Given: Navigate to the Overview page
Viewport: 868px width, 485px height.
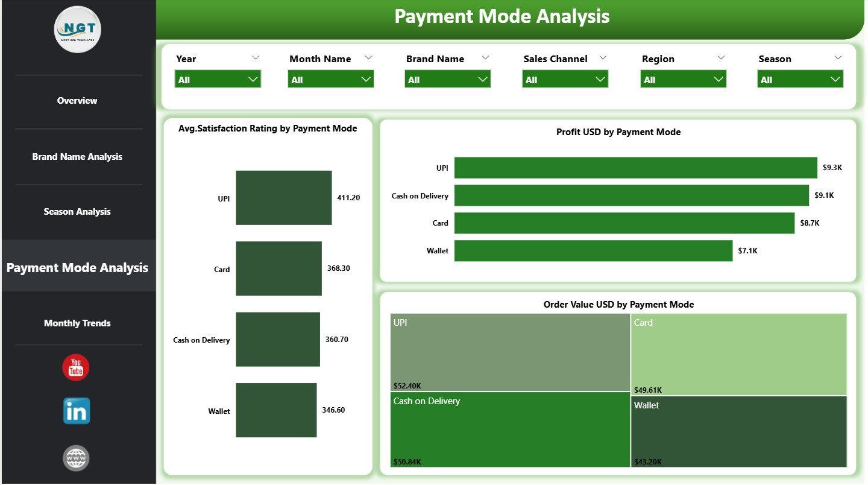Looking at the screenshot, I should coord(77,100).
